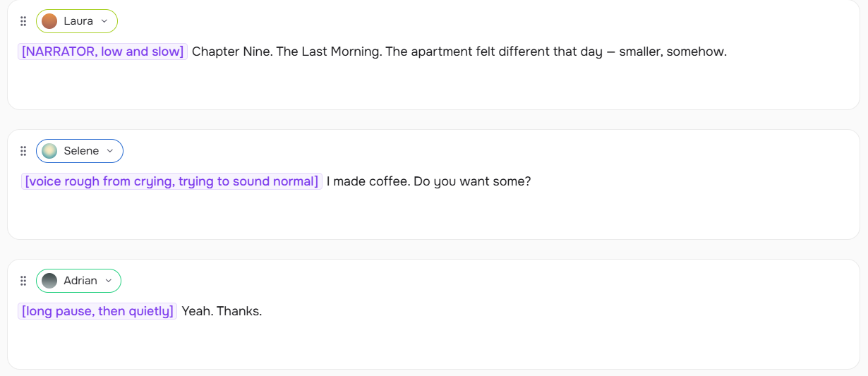Click the Laura speaker name label
This screenshot has height=376, width=868.
(78, 21)
